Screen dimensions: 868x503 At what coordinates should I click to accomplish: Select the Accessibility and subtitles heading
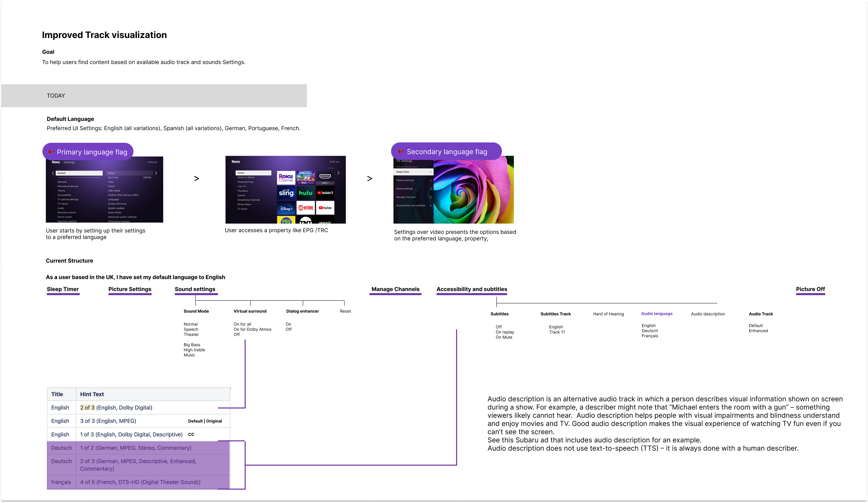pos(472,289)
